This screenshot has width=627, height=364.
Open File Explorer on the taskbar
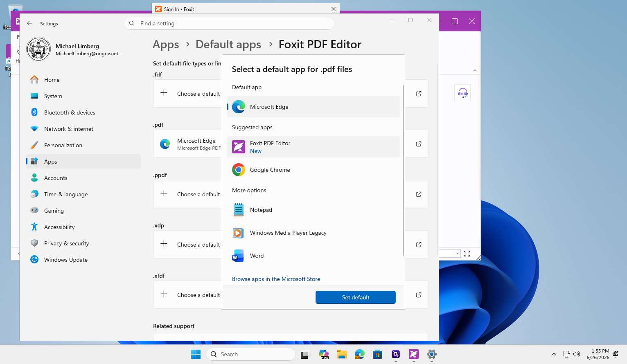coord(342,354)
